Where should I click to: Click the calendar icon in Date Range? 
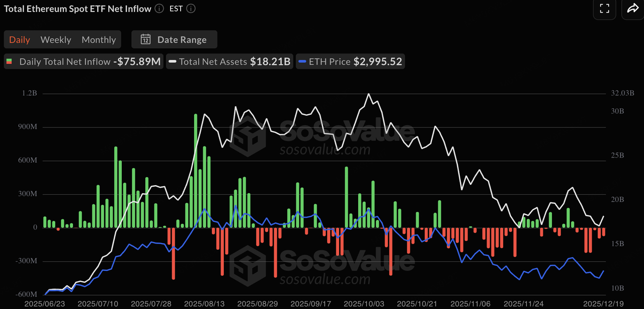point(146,39)
